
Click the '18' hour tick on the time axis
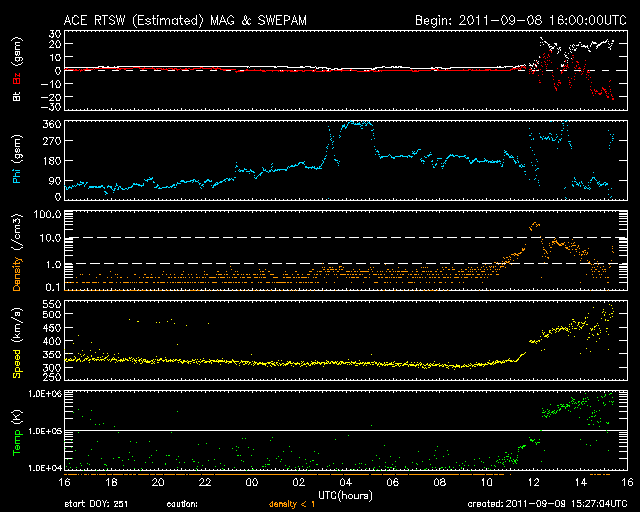(111, 483)
